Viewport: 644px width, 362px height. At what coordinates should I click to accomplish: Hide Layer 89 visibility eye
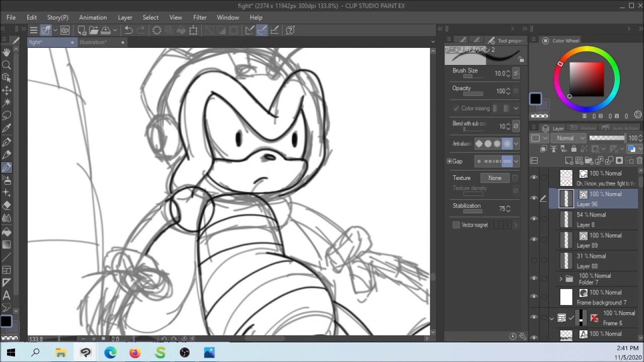click(534, 239)
